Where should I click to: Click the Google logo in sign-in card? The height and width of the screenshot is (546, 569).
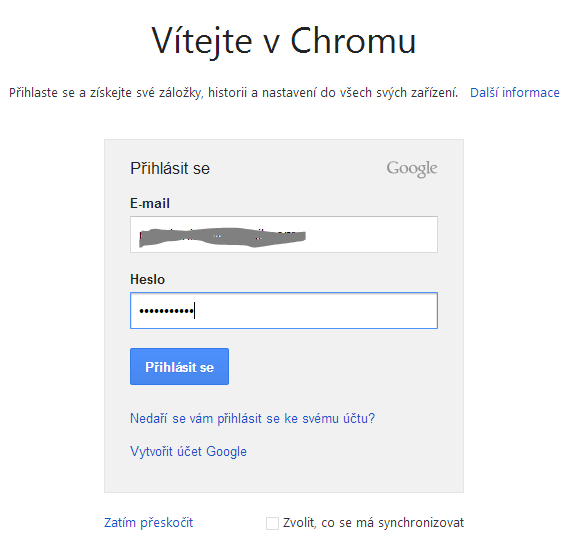pyautogui.click(x=412, y=169)
